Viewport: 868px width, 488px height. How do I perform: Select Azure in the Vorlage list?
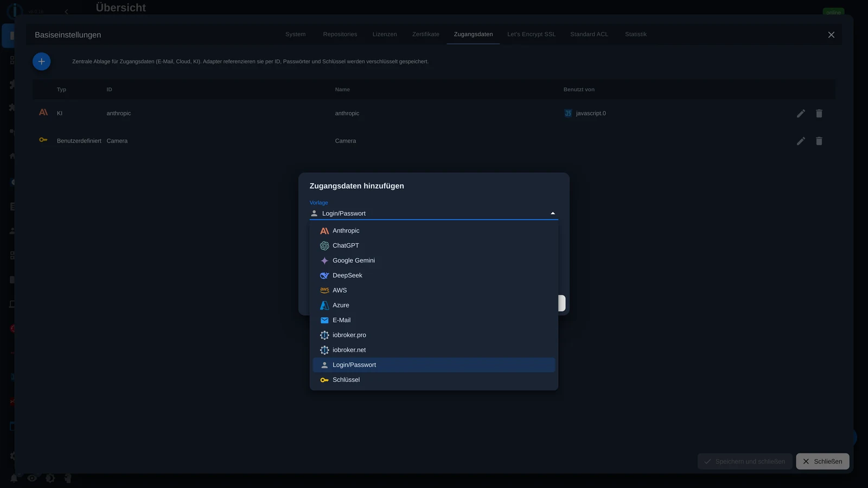[434, 305]
